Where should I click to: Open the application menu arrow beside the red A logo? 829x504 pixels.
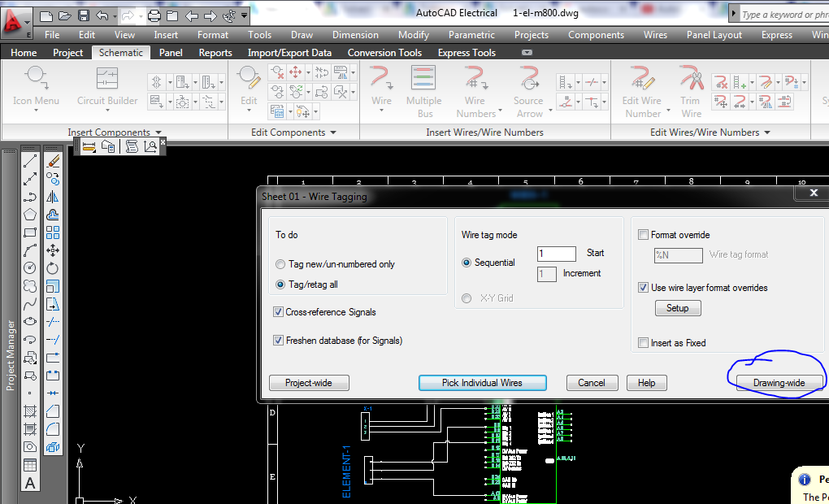28,24
